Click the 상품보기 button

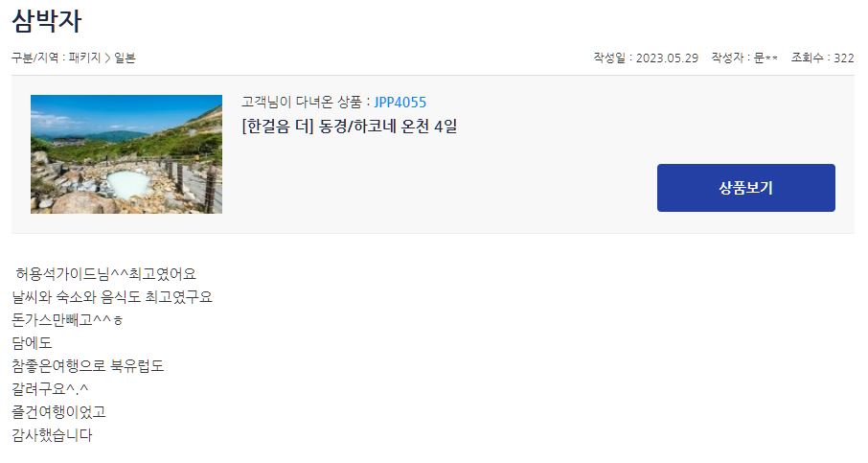(x=745, y=188)
